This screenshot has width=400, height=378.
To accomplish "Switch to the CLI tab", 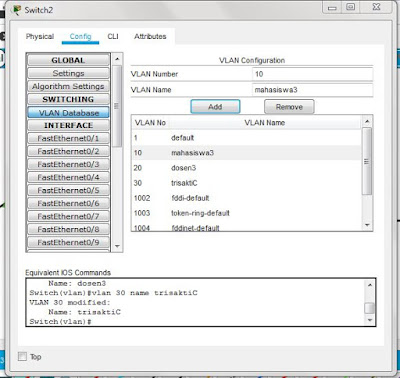I will pos(113,37).
